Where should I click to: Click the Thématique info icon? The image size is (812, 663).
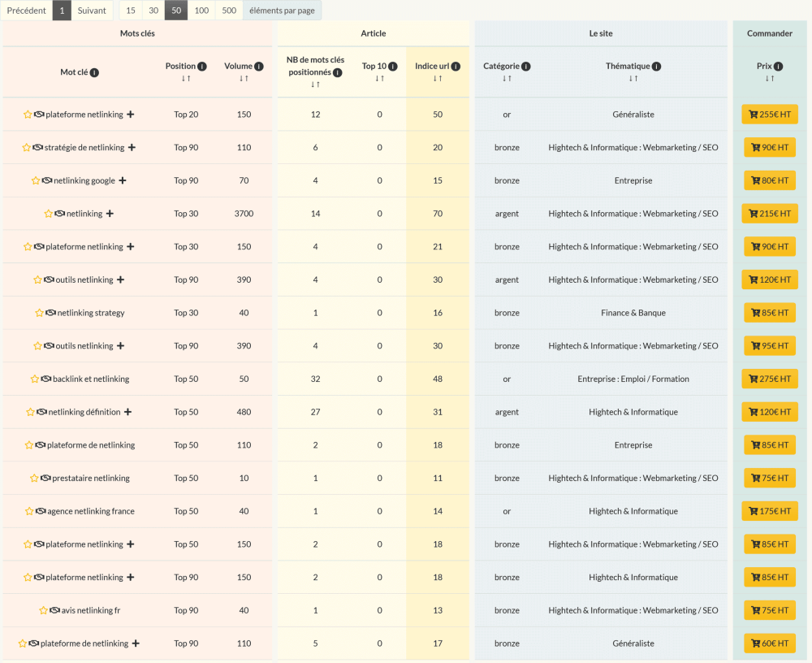(656, 67)
